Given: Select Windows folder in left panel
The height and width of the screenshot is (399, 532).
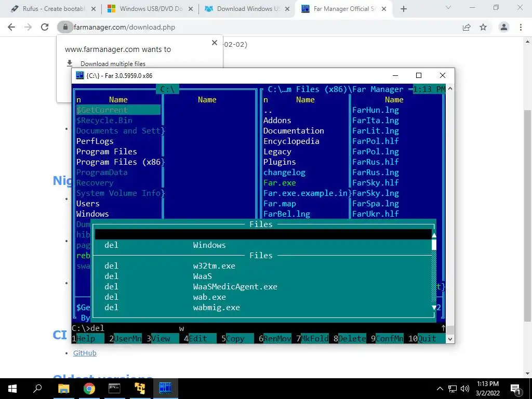Looking at the screenshot, I should [92, 214].
